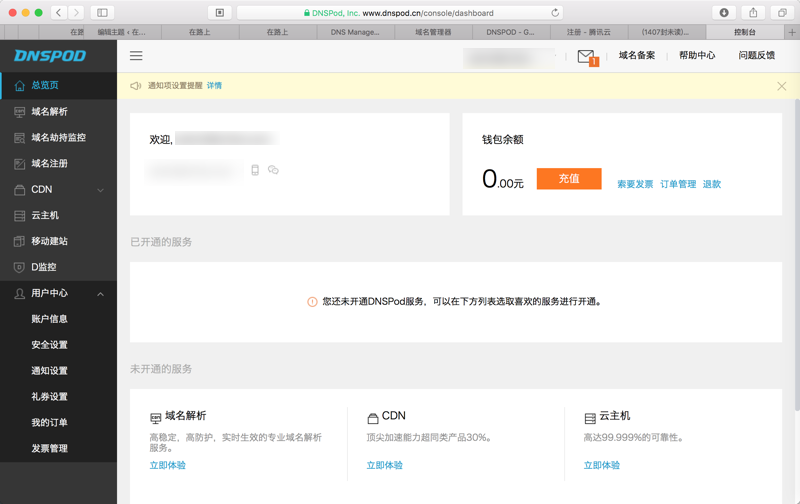Switch to the (1407封未读) tab
Viewport: 800px width, 504px height.
pyautogui.click(x=666, y=32)
